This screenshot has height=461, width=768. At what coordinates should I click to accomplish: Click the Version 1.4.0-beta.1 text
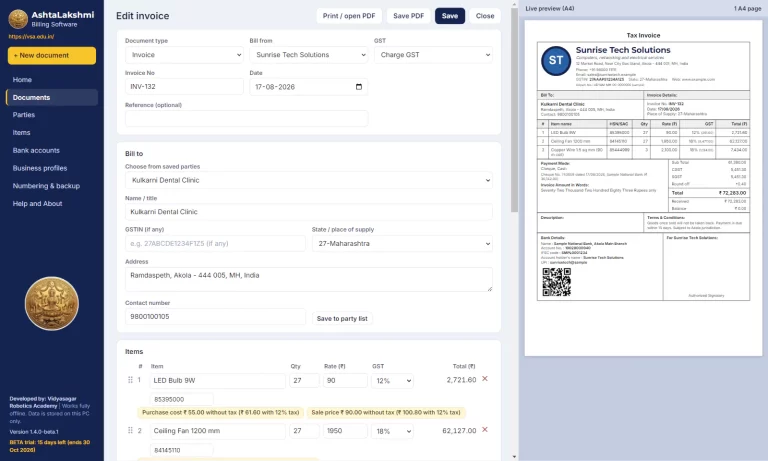point(34,432)
